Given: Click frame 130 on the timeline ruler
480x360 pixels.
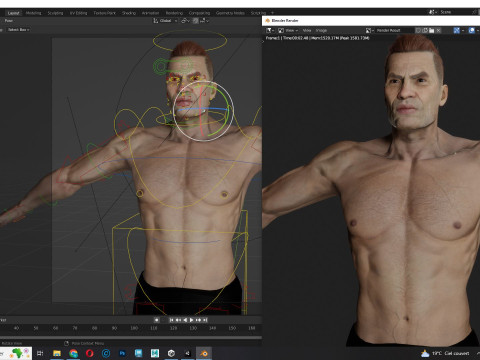Looking at the screenshot, I should [x=193, y=328].
